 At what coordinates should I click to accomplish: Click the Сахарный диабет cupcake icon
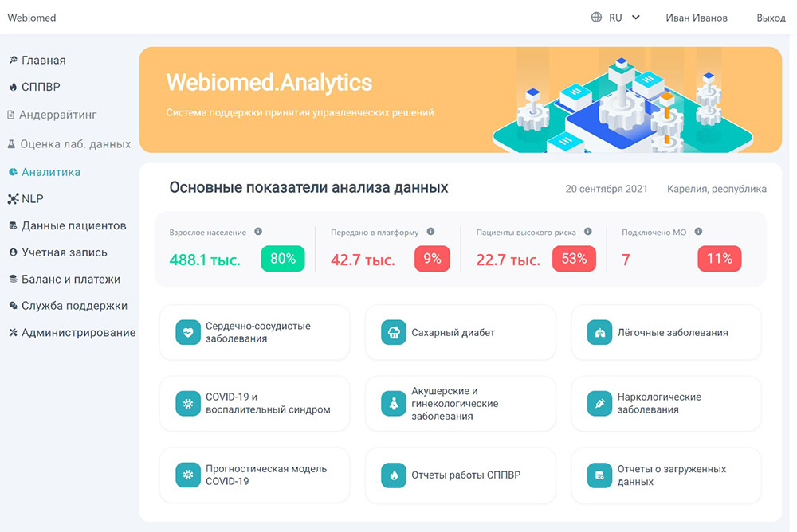[x=394, y=332]
